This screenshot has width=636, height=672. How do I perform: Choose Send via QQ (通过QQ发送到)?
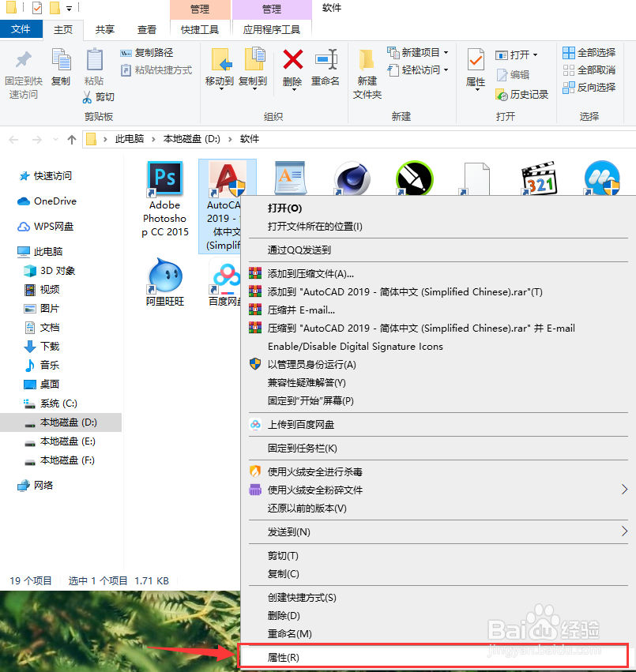(438, 250)
